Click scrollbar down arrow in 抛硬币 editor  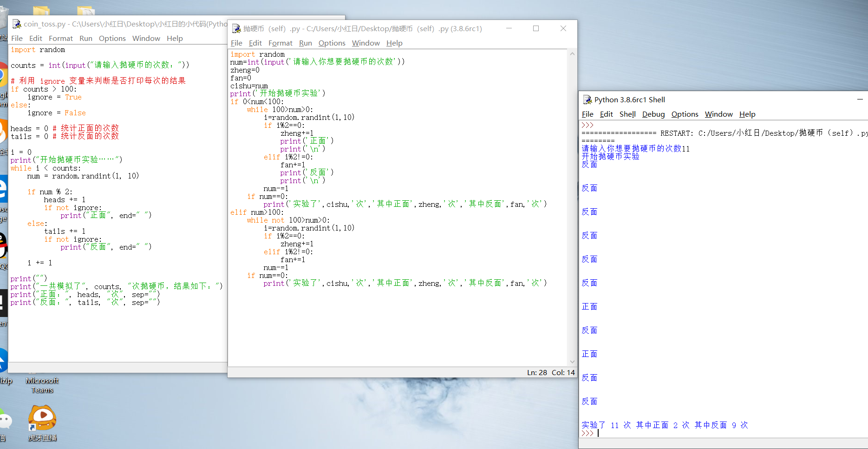[x=572, y=362]
